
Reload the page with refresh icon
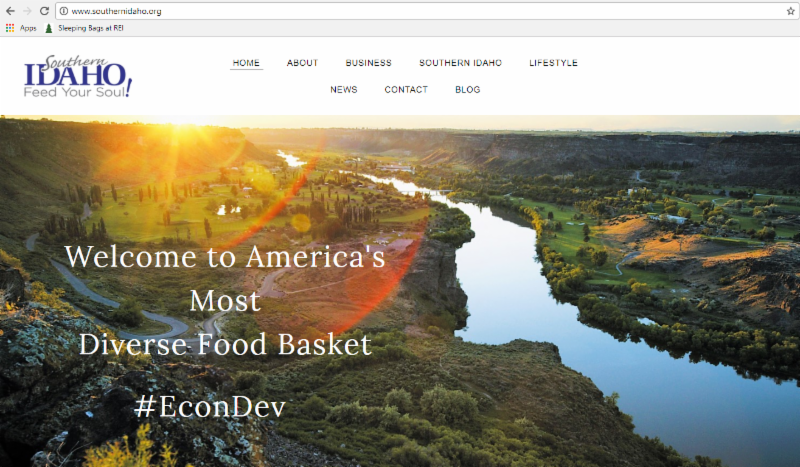coord(44,11)
